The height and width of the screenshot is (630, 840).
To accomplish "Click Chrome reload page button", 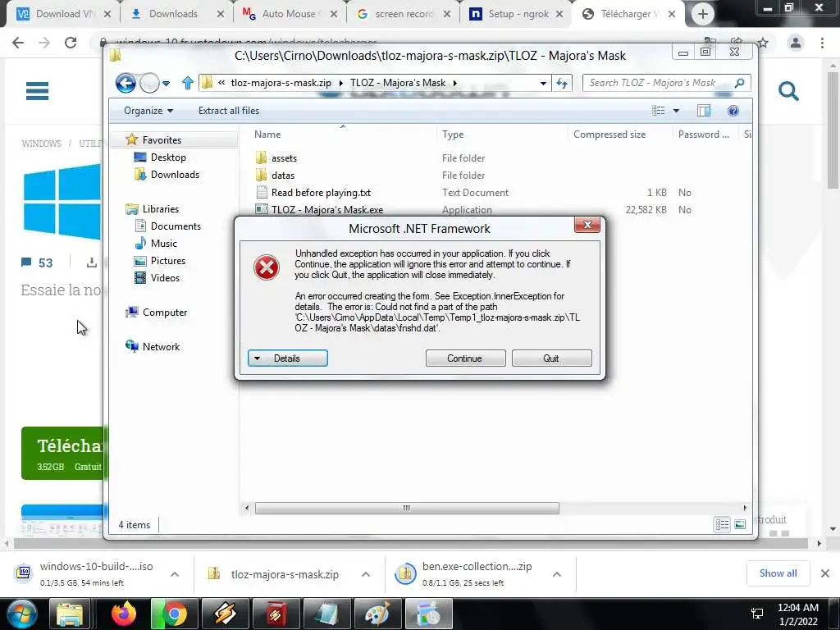I will pos(71,43).
